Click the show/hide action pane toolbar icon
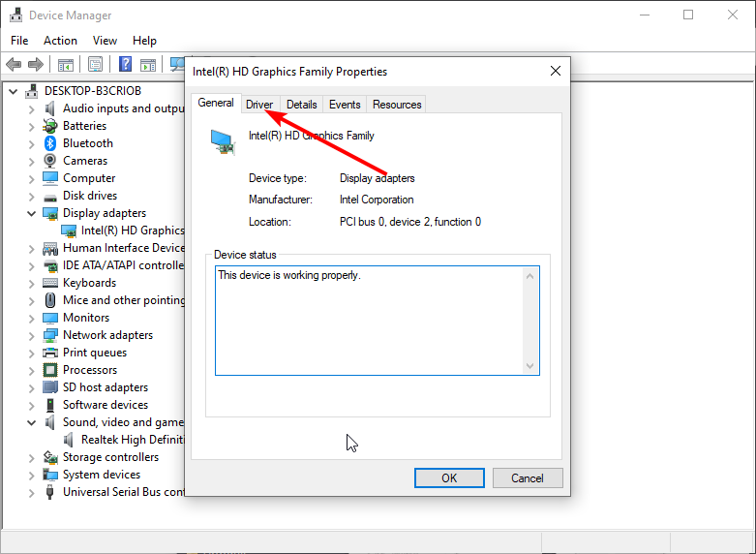Image resolution: width=756 pixels, height=554 pixels. [148, 64]
